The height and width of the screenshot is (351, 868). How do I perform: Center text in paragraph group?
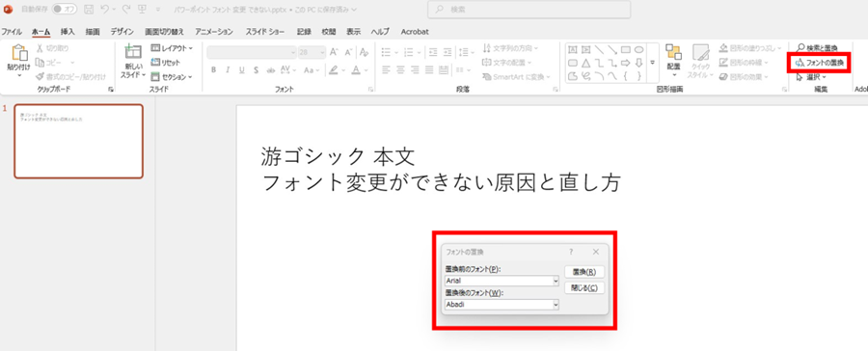pyautogui.click(x=400, y=70)
